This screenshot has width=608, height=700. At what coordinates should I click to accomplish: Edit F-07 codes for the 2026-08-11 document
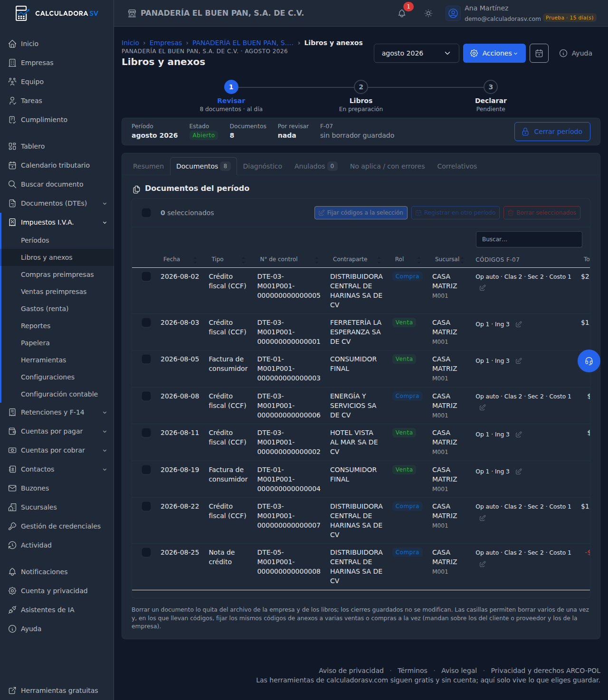pos(519,435)
